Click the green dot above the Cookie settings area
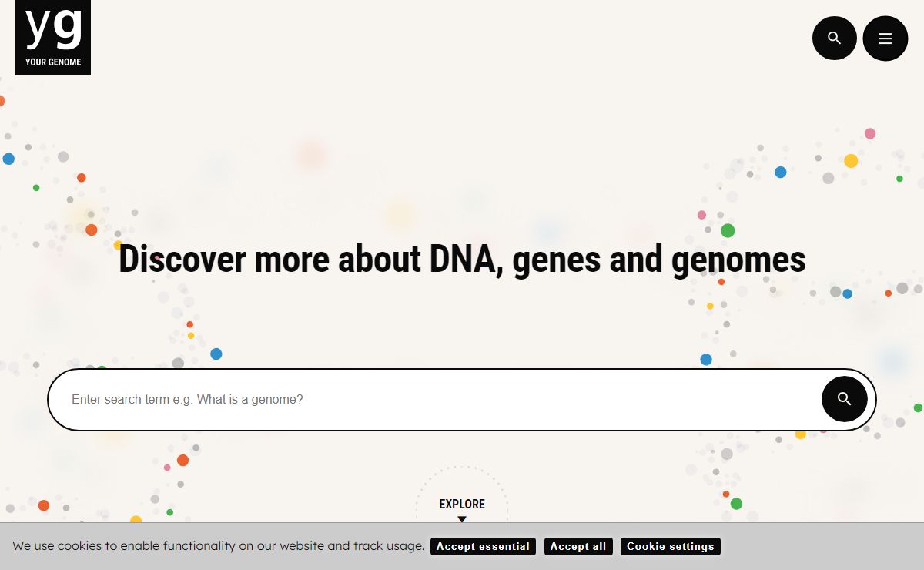This screenshot has height=570, width=924. (x=736, y=504)
